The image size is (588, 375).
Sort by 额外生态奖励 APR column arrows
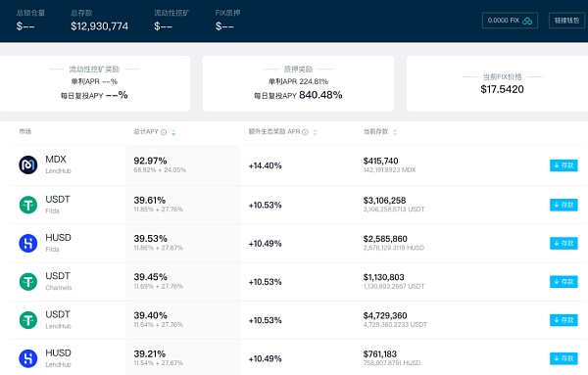pyautogui.click(x=315, y=132)
